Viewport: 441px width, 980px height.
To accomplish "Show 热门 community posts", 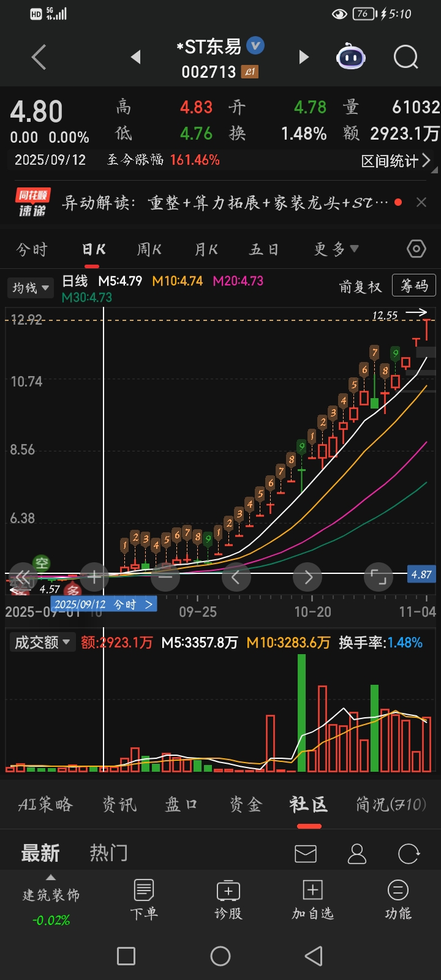I will tap(109, 853).
